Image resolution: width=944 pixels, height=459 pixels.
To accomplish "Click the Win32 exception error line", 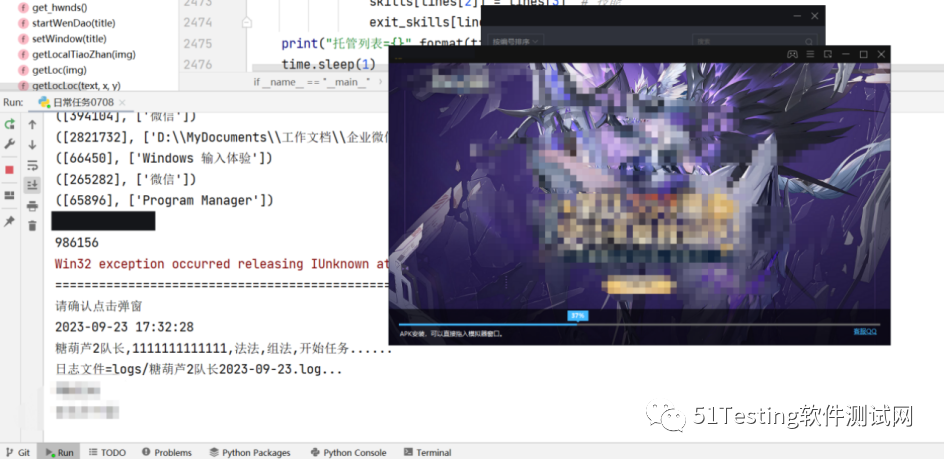I will [222, 264].
